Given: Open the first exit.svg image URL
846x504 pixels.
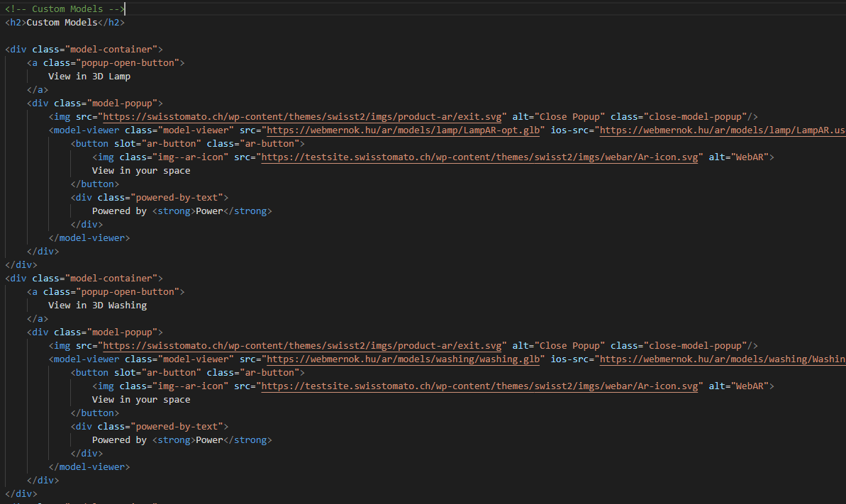Looking at the screenshot, I should pyautogui.click(x=302, y=116).
